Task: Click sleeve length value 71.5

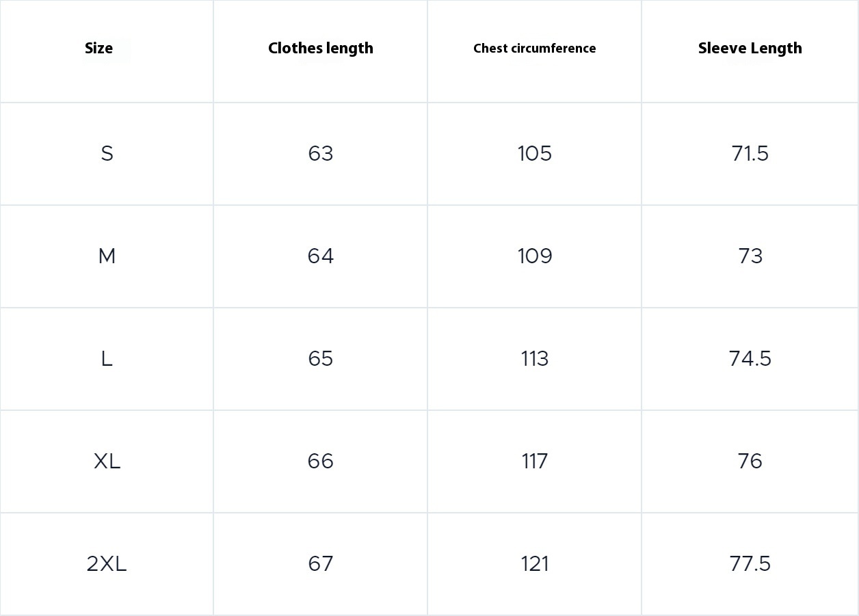Action: point(750,154)
